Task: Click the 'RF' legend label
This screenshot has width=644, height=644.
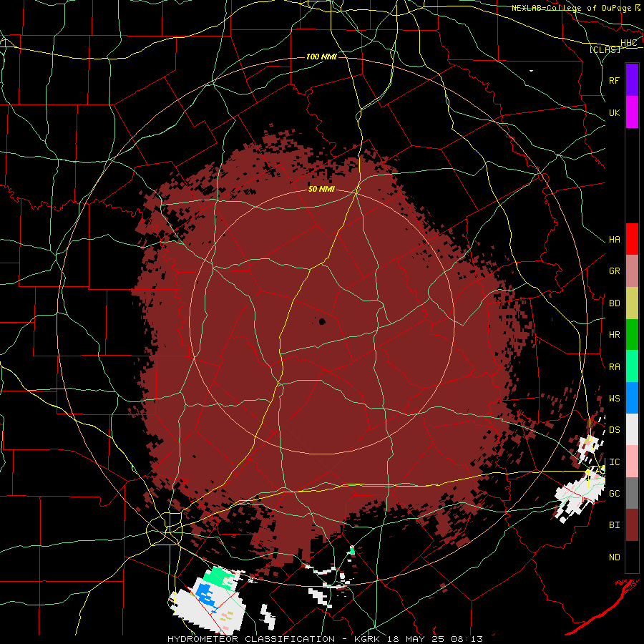Action: (615, 80)
